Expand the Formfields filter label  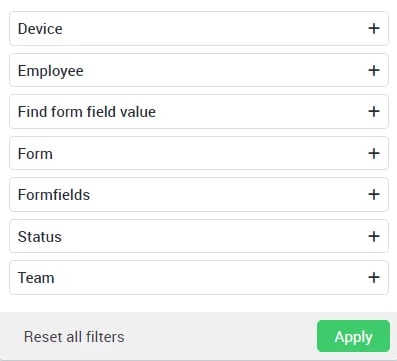pos(54,195)
